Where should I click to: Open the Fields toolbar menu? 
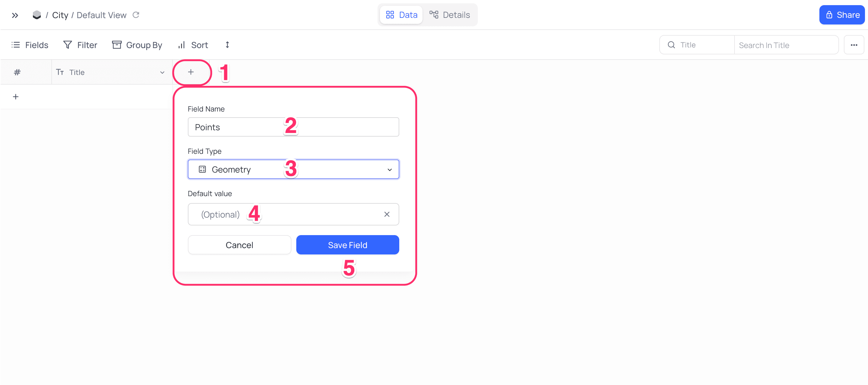coord(30,45)
